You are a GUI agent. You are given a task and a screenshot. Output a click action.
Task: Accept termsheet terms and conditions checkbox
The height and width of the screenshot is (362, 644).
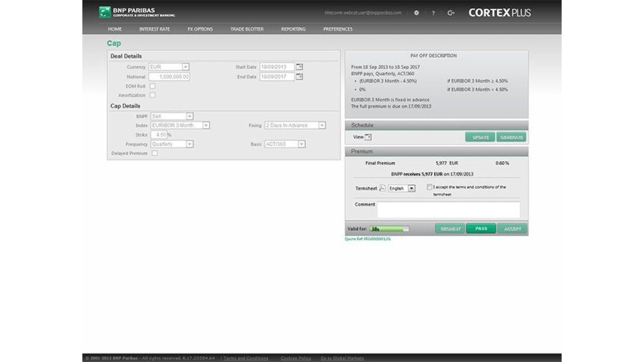click(429, 187)
